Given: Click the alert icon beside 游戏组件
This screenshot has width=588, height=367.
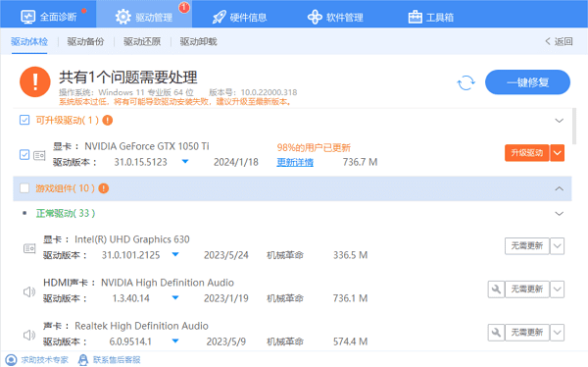Looking at the screenshot, I should pos(104,188).
